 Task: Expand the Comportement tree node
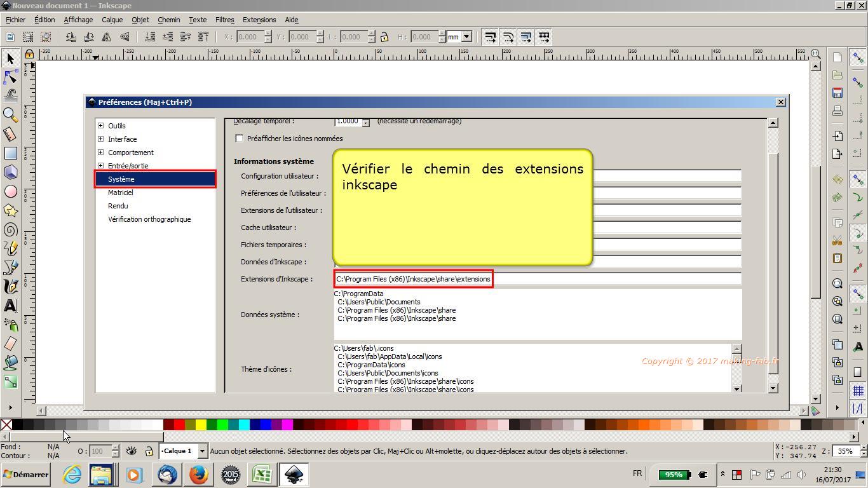100,152
